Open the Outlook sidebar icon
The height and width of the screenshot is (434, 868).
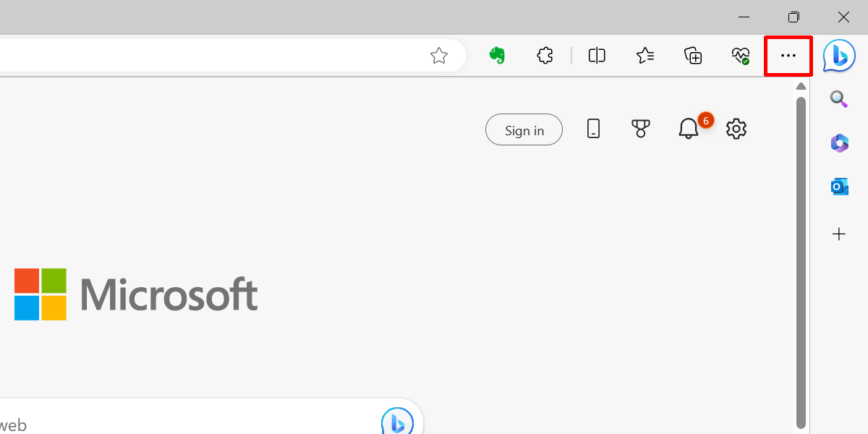click(839, 186)
